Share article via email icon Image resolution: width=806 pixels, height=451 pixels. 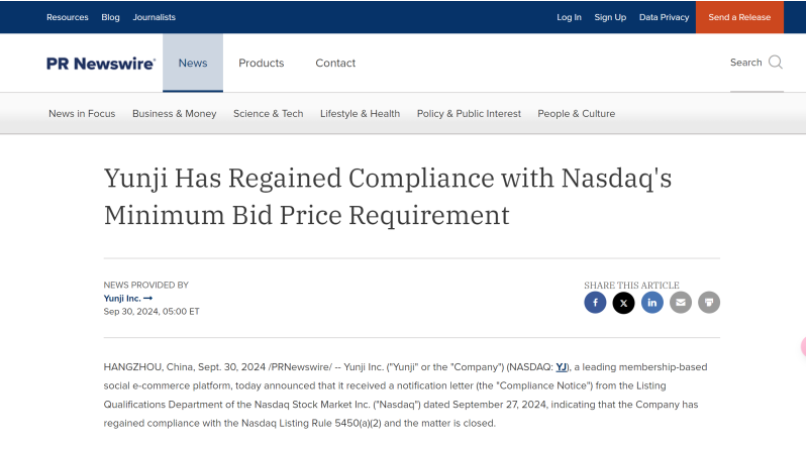coord(680,302)
